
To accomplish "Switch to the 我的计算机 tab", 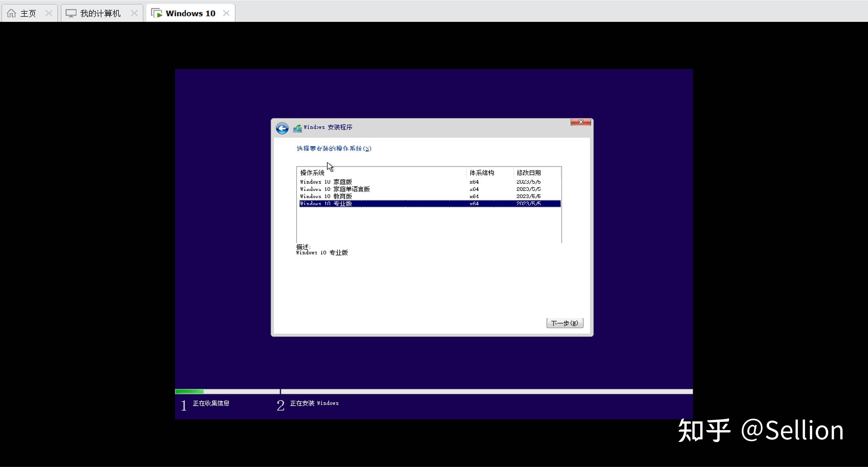I will tap(100, 13).
